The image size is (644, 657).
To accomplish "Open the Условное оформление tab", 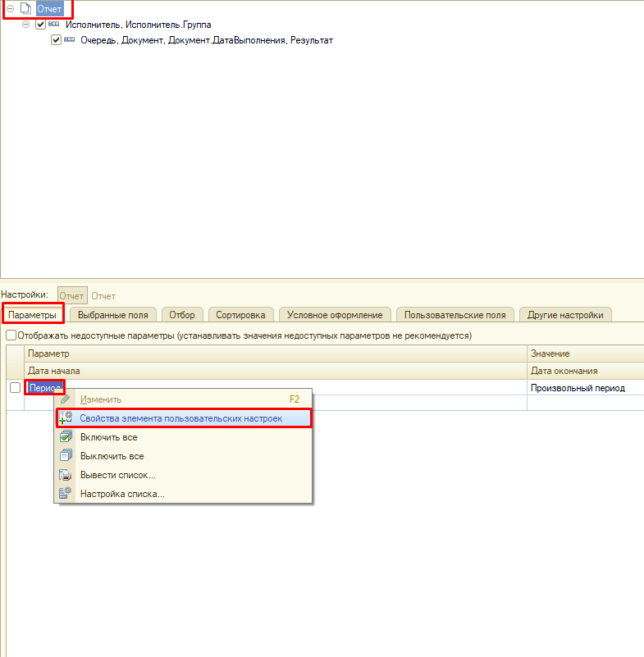I will (x=335, y=315).
